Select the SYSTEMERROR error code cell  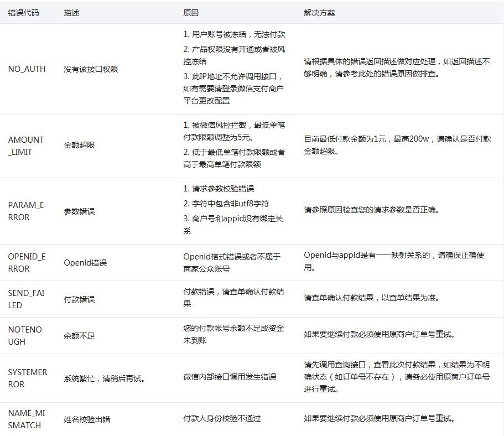(28, 378)
